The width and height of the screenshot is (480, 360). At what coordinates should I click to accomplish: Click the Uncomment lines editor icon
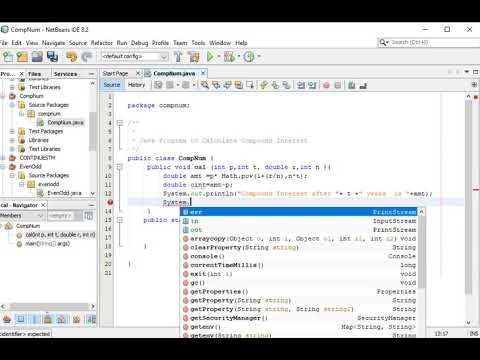[363, 85]
